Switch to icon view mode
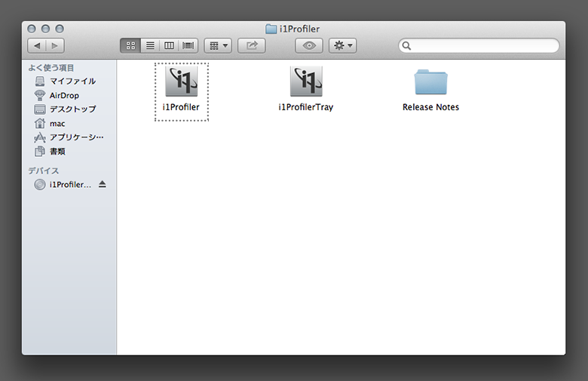This screenshot has width=588, height=381. coord(130,46)
